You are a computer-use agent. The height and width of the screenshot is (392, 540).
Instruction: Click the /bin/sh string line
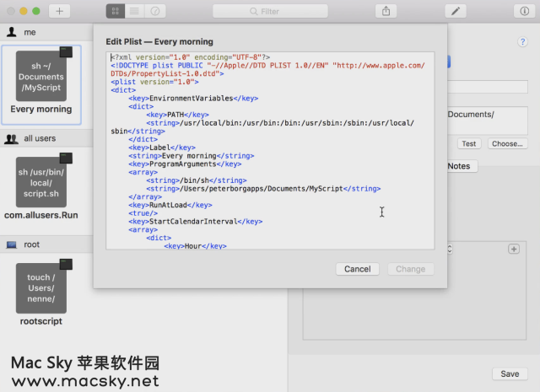pos(197,180)
